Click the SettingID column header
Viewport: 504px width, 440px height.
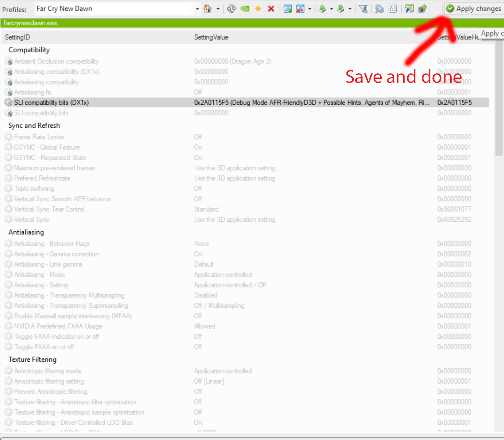point(18,37)
